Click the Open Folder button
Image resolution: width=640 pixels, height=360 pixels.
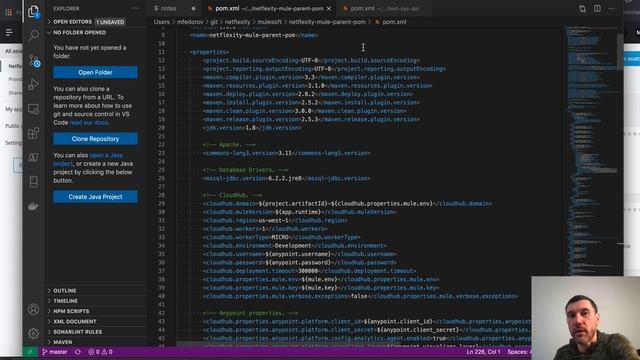pos(95,72)
